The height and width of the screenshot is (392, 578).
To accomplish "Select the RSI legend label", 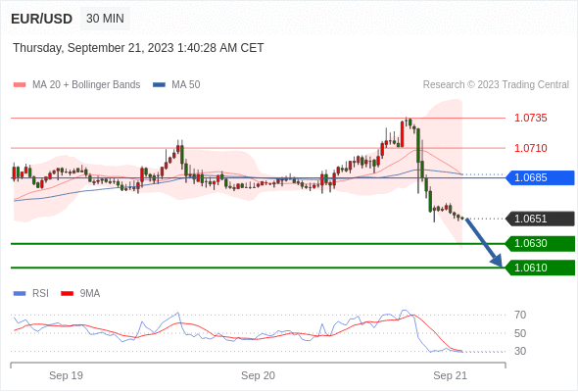I will tap(40, 294).
